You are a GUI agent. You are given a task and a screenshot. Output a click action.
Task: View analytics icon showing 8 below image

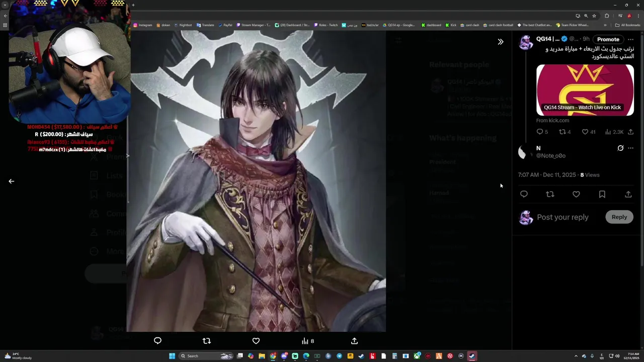click(x=307, y=341)
